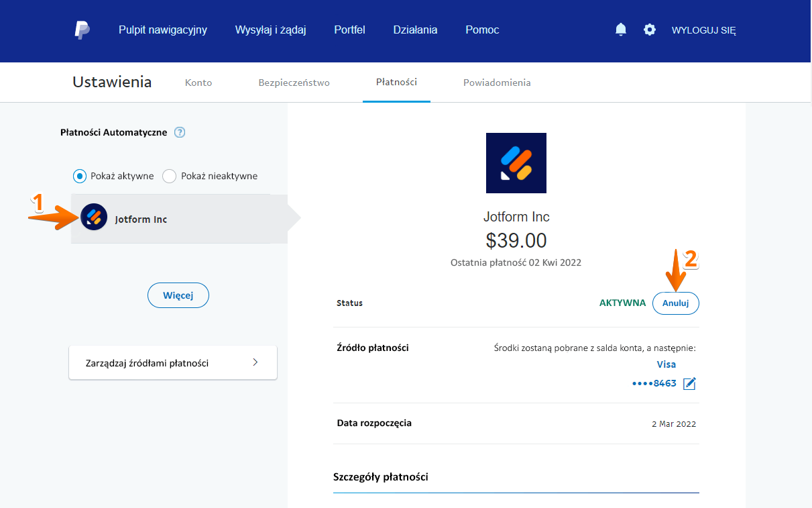
Task: Open the settings gear icon
Action: 650,30
